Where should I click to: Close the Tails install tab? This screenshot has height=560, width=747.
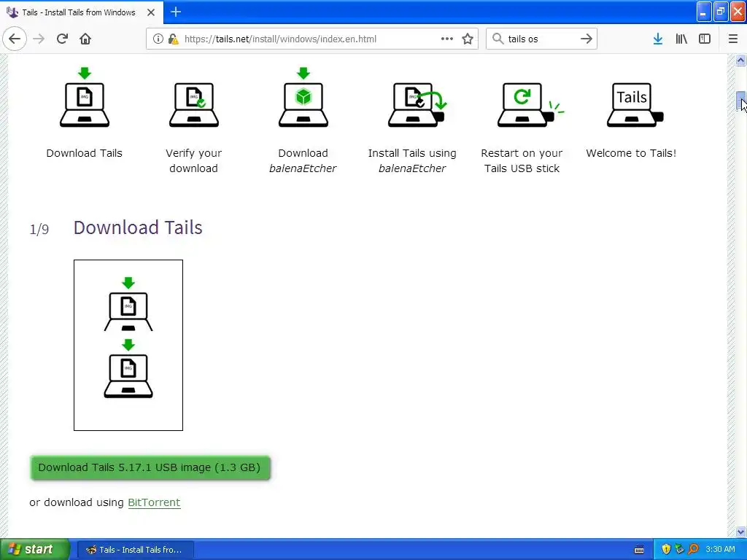coord(151,12)
